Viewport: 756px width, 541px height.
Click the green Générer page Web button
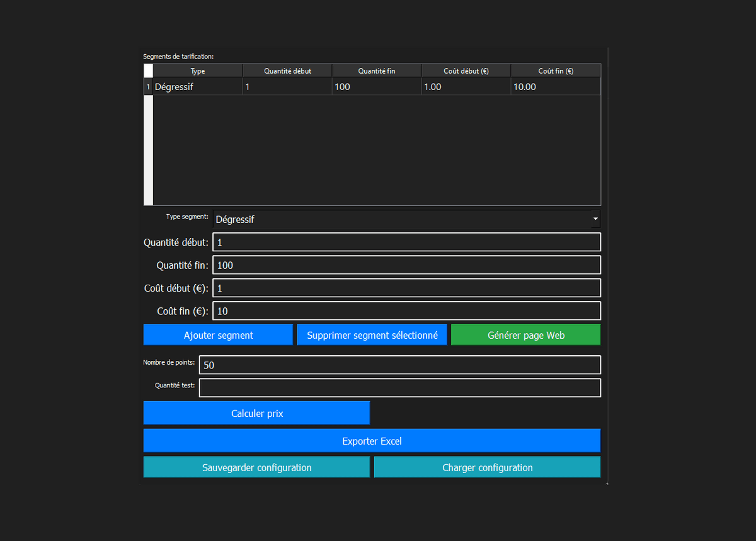pos(525,335)
